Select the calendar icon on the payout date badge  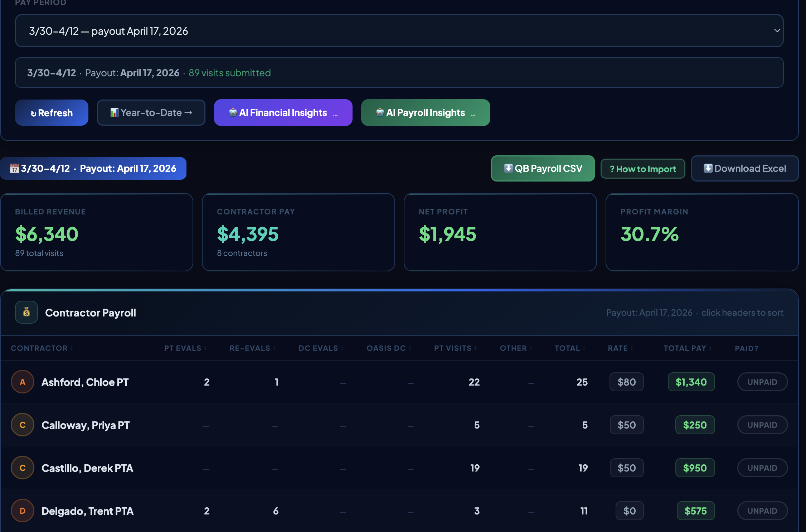tap(15, 168)
